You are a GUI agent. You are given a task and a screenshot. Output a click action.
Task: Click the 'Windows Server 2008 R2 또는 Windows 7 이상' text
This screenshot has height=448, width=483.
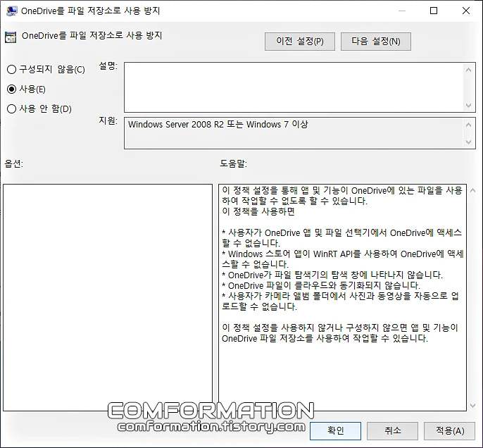click(x=218, y=124)
